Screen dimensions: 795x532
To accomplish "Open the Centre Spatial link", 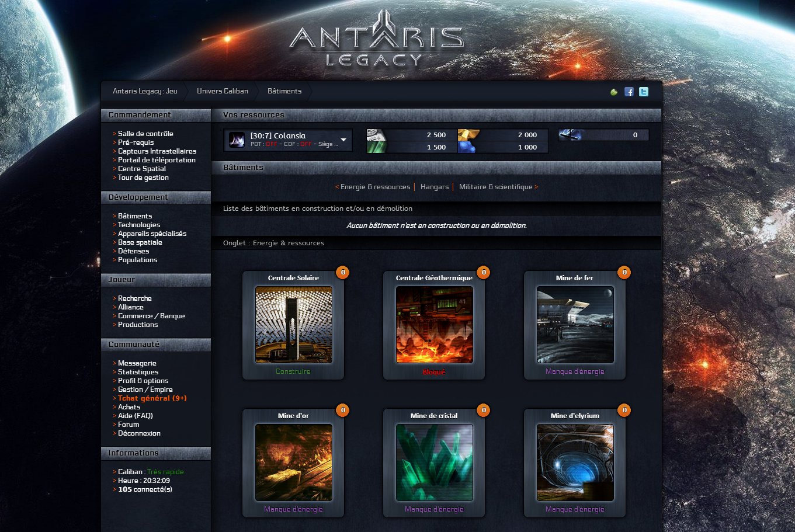I will coord(142,169).
